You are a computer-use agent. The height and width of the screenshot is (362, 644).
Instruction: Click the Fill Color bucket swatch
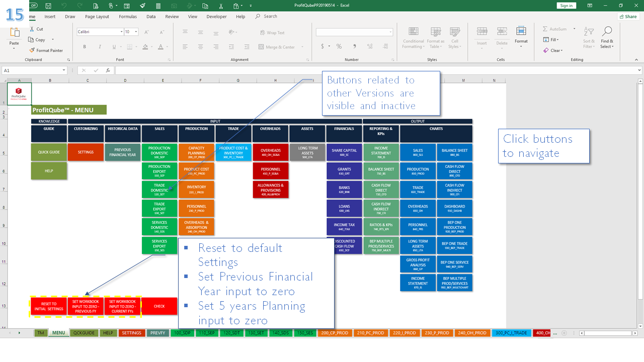coord(145,47)
